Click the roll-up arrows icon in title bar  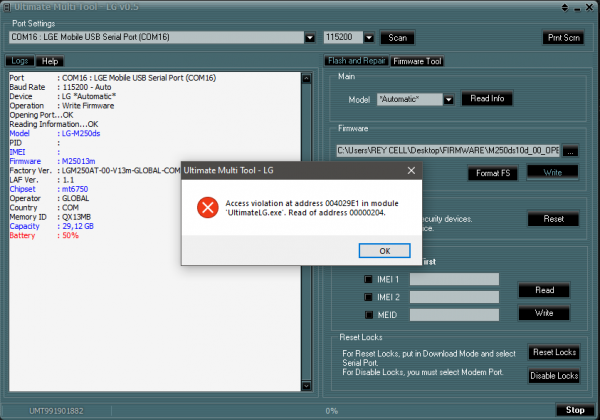click(565, 7)
